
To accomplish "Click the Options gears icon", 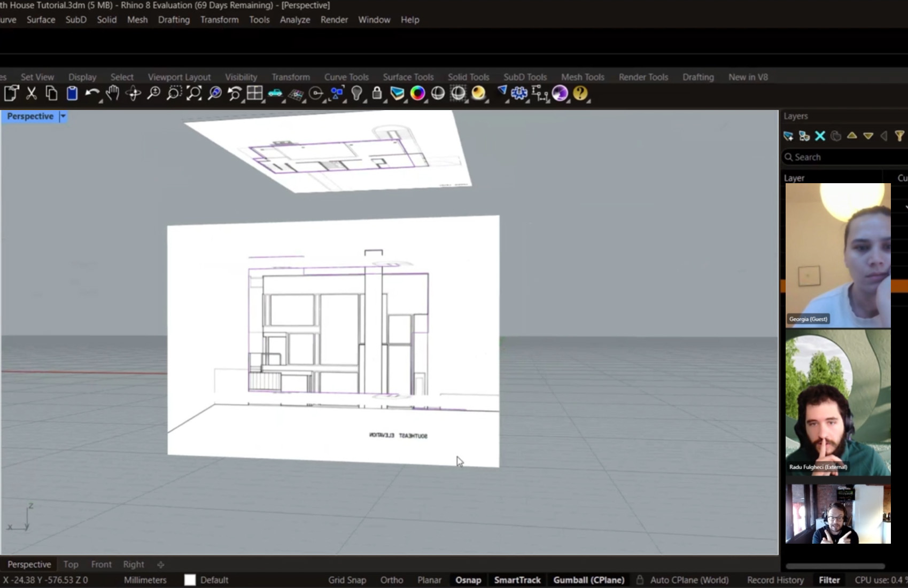I will 518,93.
